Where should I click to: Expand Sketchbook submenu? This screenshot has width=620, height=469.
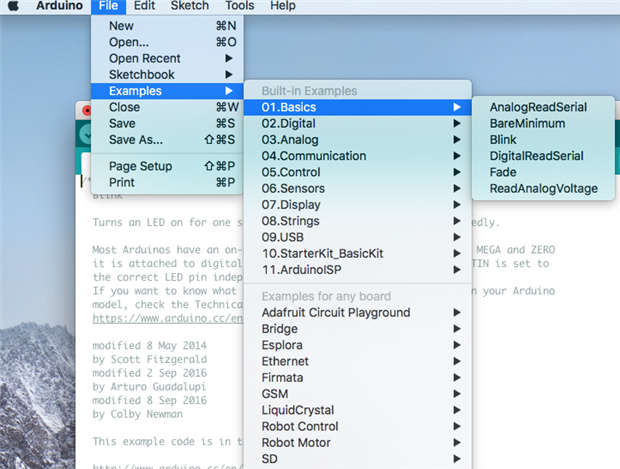(167, 74)
